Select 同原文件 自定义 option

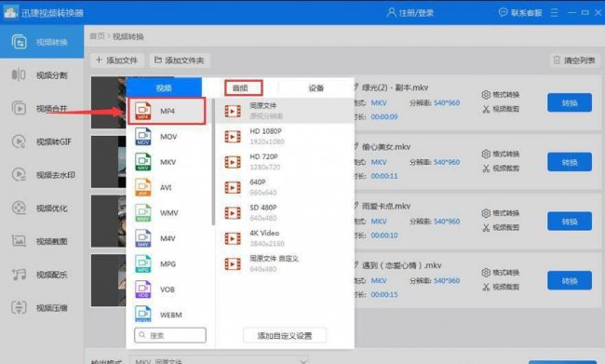285,263
